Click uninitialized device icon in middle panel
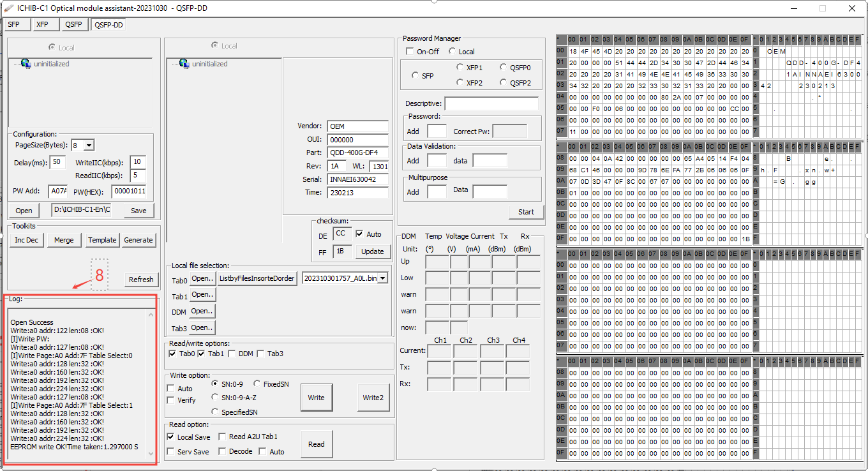 [x=184, y=64]
